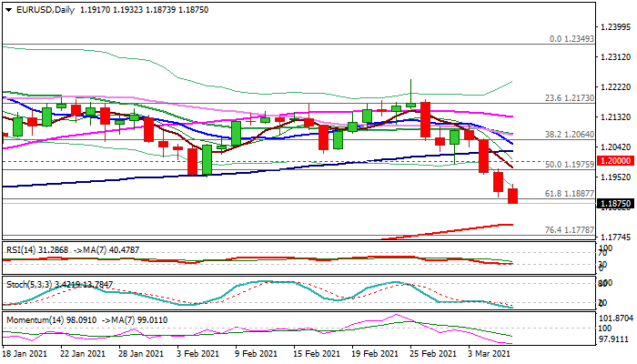The width and height of the screenshot is (637, 364).
Task: Select the 0.0 Fibonacci level label 1.23493
Action: pyautogui.click(x=571, y=39)
